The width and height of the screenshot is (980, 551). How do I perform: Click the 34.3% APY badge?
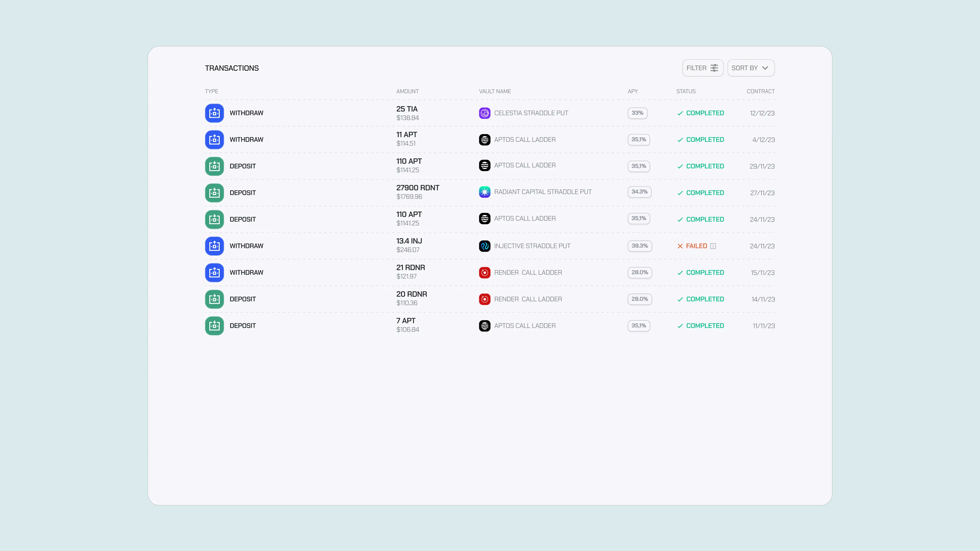[x=640, y=192]
